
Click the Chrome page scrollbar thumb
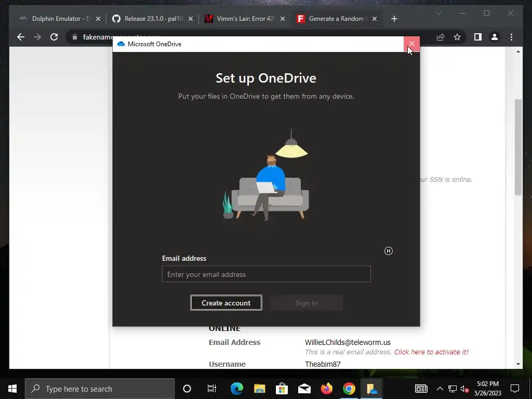(518, 147)
